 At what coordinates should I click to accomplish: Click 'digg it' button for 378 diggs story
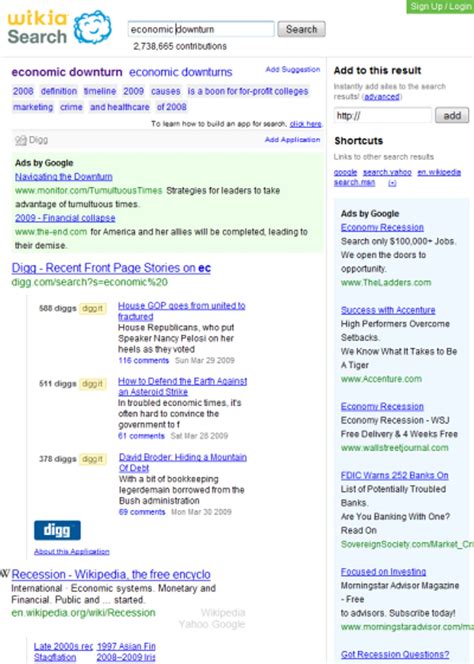click(92, 459)
